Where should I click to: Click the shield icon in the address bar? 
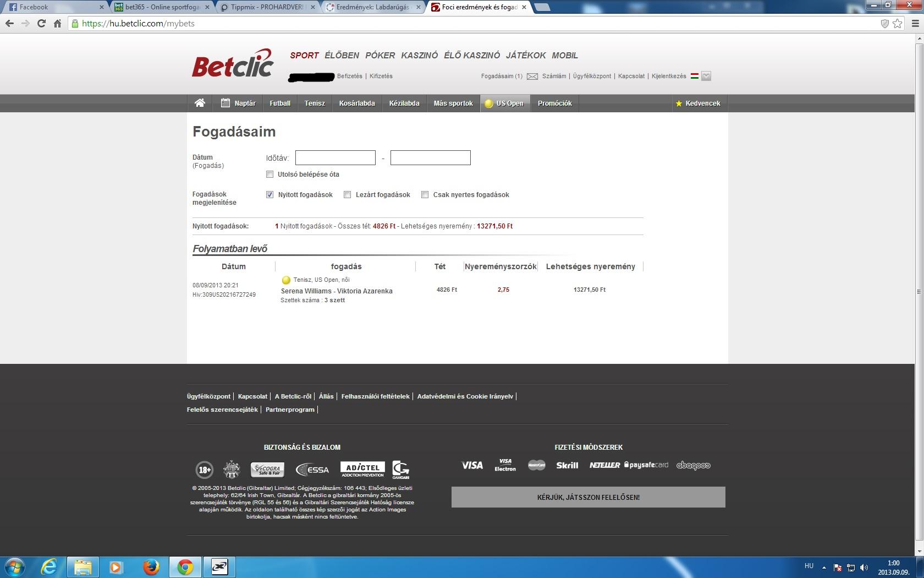(885, 24)
